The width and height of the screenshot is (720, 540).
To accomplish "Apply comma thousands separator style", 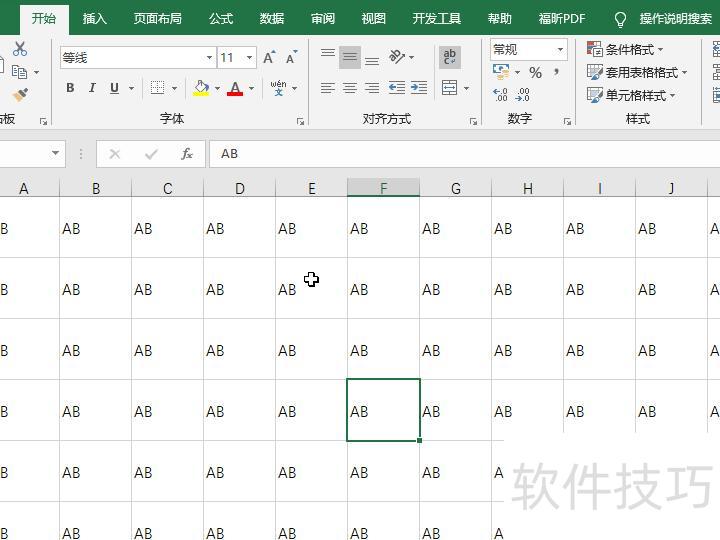I will point(557,72).
